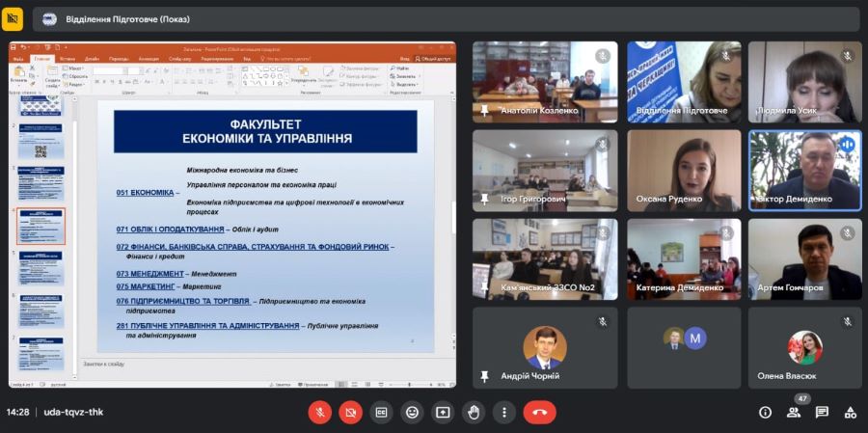This screenshot has height=433, width=868.
Task: Toggle Заметки notes in status bar
Action: (x=280, y=384)
